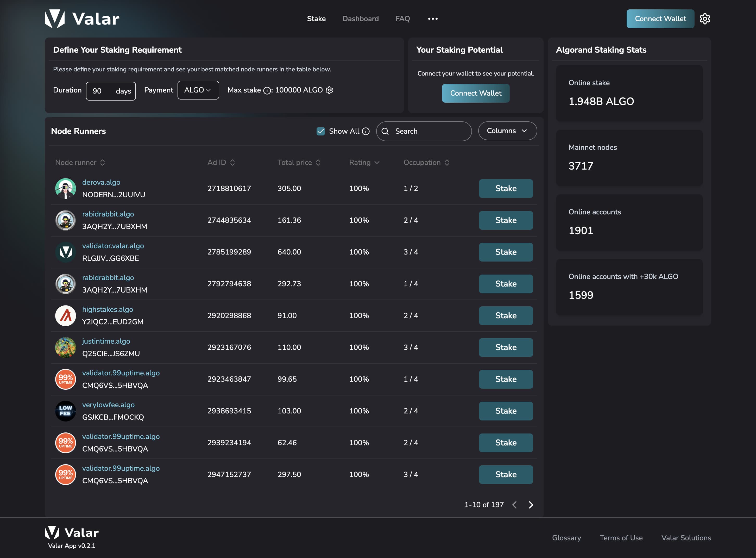Screen dimensions: 756x558
Task: Uncheck the Show All checkbox
Action: [x=321, y=131]
